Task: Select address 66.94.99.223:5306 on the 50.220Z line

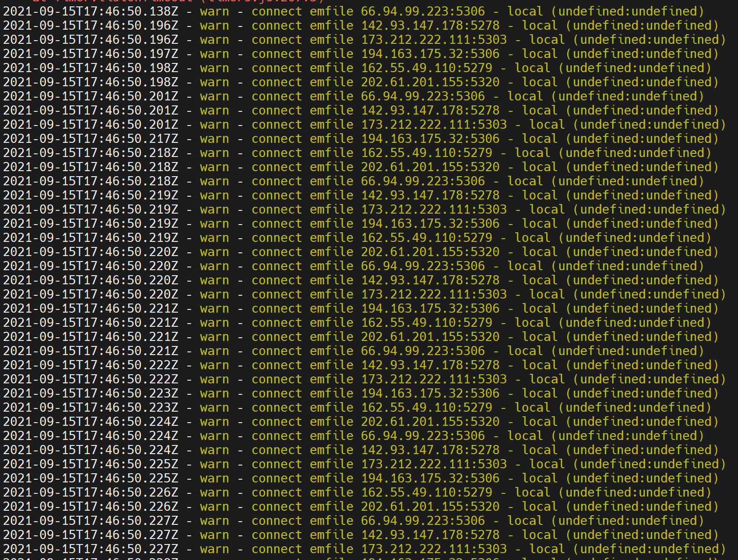Action: (x=423, y=266)
